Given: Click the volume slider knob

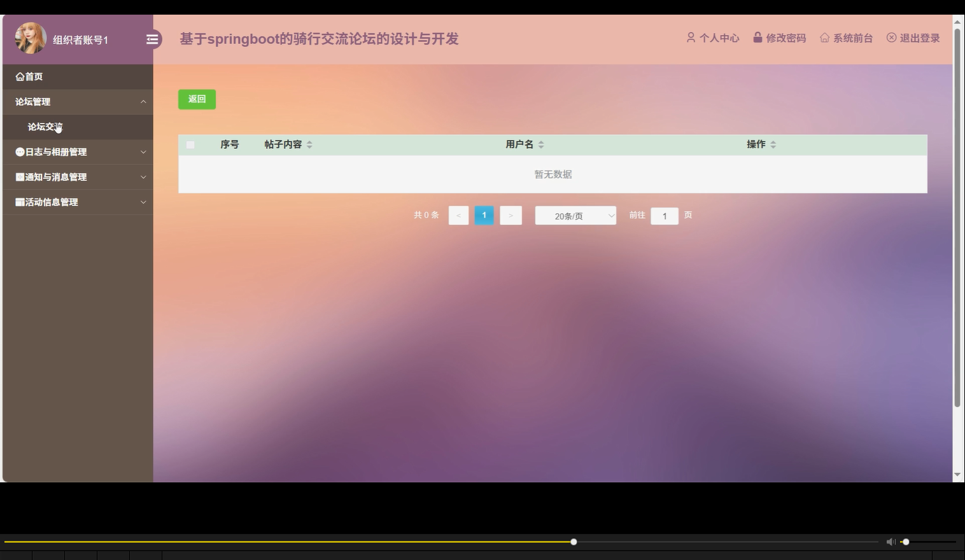Looking at the screenshot, I should (x=906, y=542).
